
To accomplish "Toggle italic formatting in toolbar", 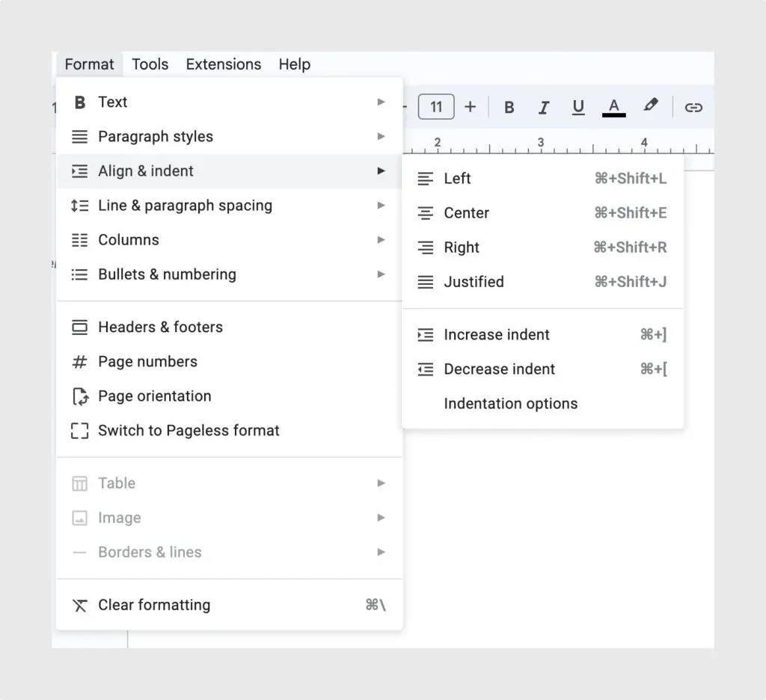I will (x=544, y=107).
